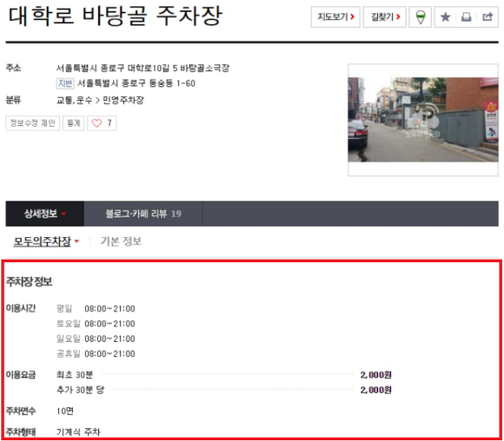Expand the 모두의주차장 dropdown
The width and height of the screenshot is (504, 441).
(46, 241)
